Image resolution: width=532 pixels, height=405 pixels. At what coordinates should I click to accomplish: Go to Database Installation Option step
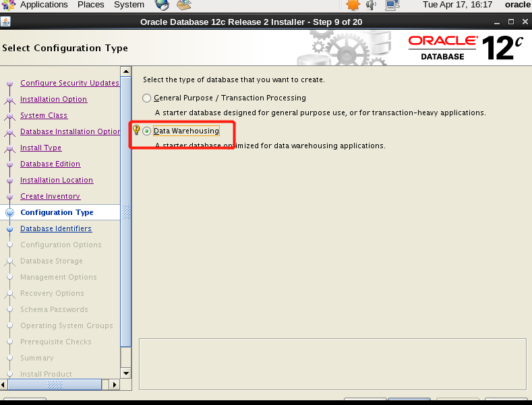[70, 131]
